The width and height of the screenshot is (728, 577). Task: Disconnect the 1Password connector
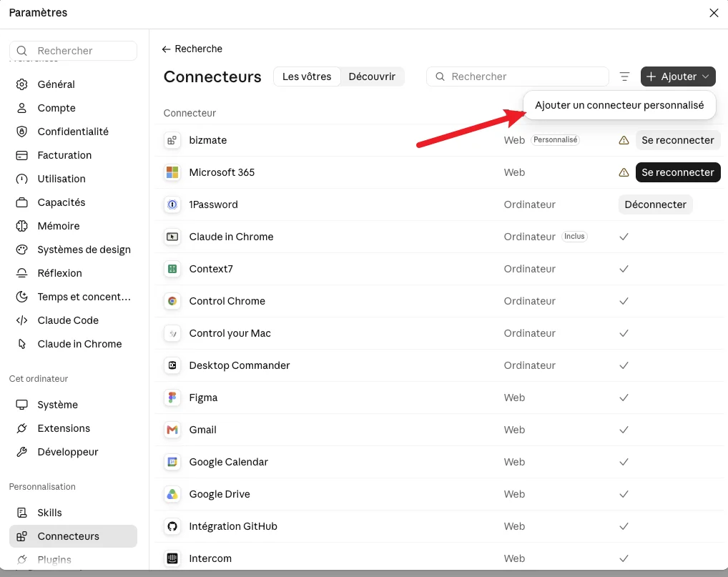pyautogui.click(x=655, y=204)
